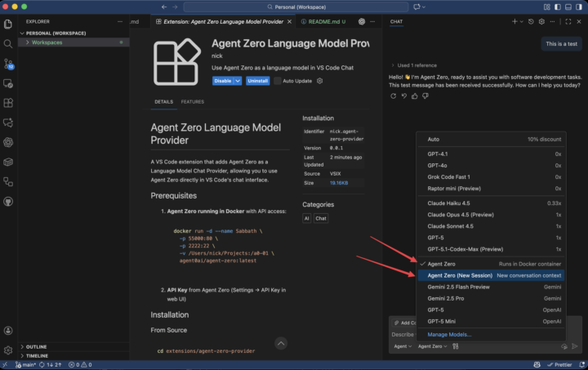Maximize the Chat panel
The height and width of the screenshot is (370, 588).
point(568,22)
